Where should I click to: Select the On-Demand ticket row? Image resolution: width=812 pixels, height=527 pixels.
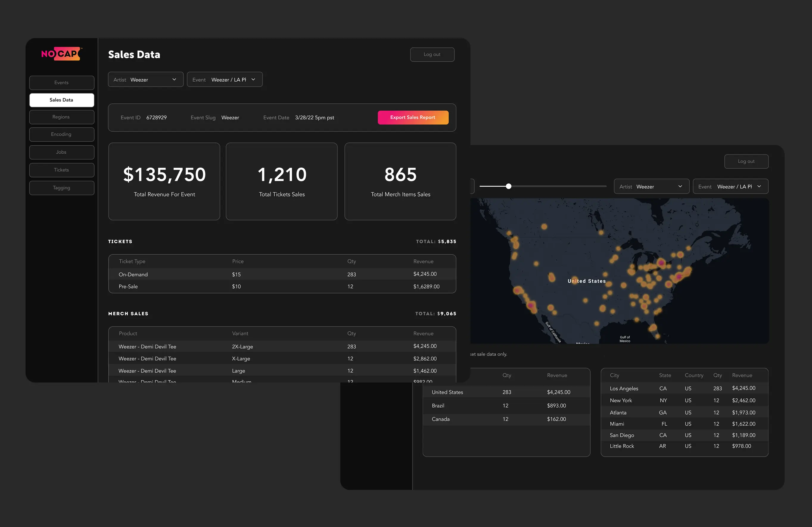point(282,274)
